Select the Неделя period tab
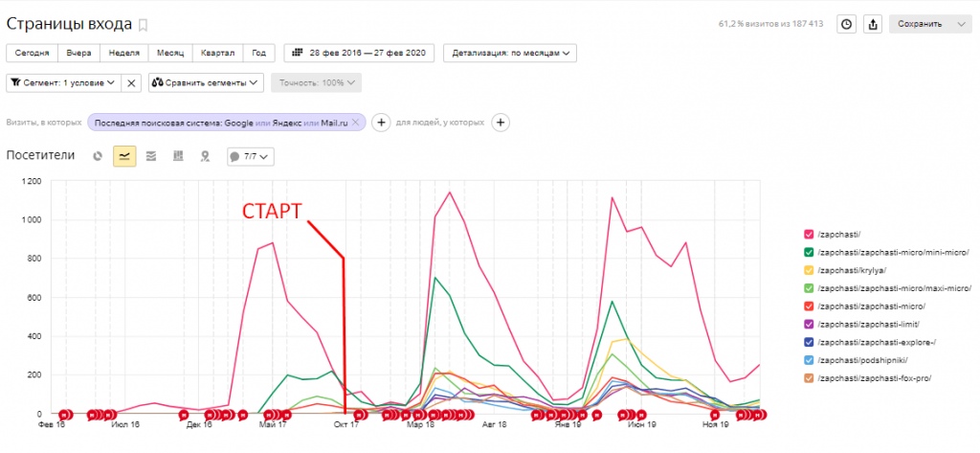The width and height of the screenshot is (980, 453). [x=124, y=53]
